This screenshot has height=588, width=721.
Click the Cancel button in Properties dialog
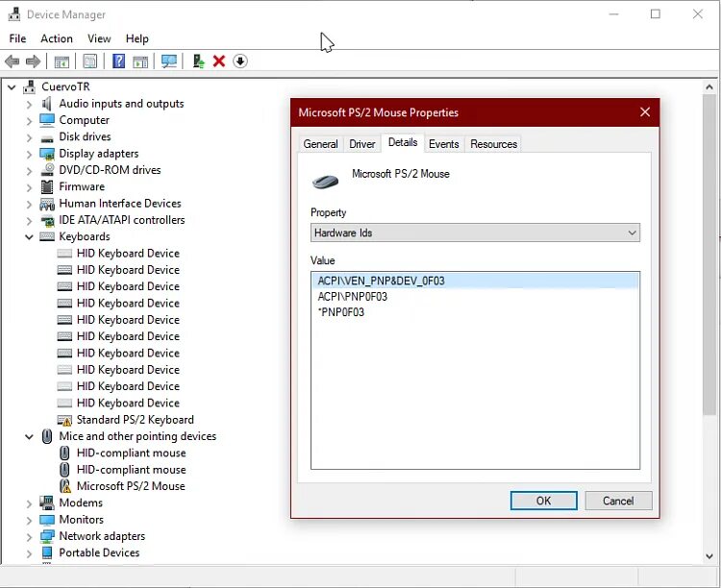tap(618, 501)
